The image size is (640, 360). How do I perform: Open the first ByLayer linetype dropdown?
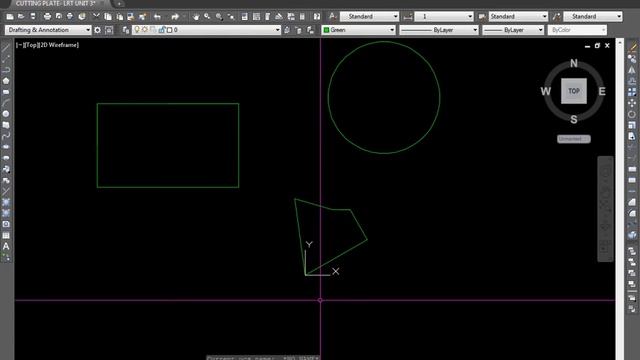(x=438, y=30)
